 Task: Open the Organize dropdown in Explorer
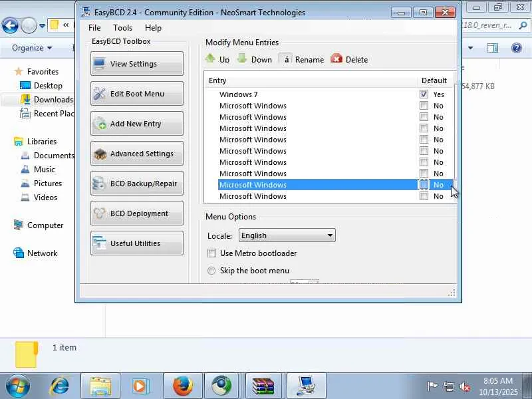(32, 48)
